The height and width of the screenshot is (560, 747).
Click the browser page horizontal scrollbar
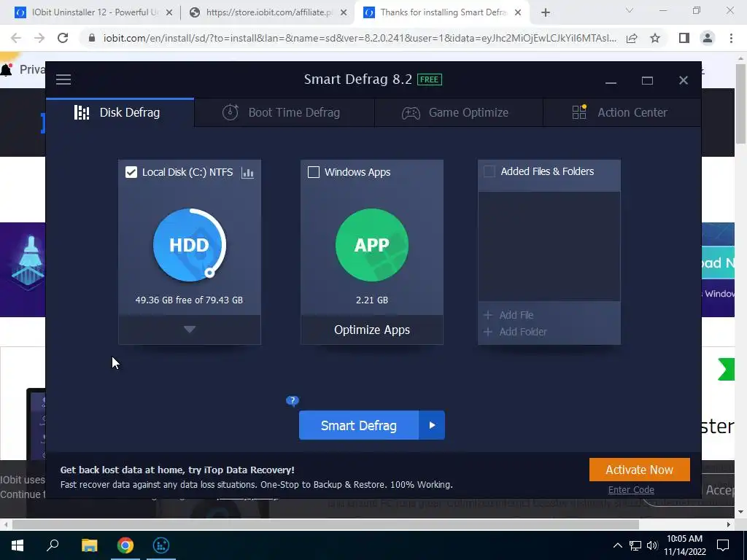coord(325,524)
